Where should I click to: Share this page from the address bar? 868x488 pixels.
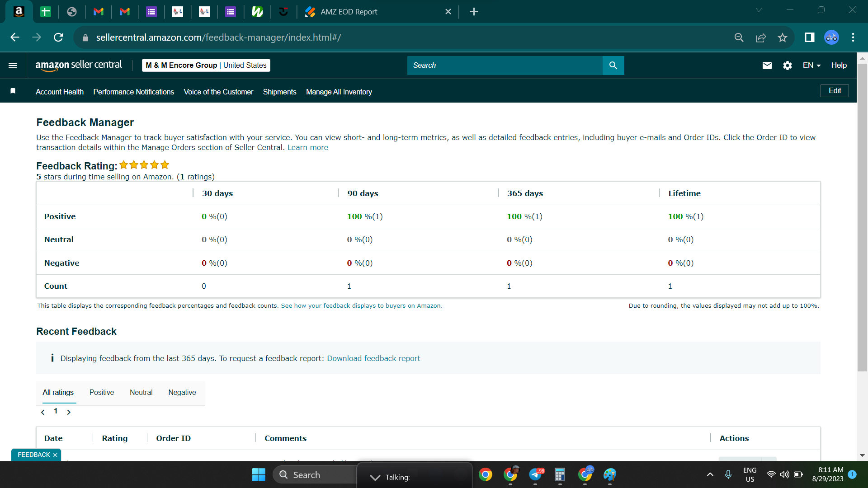[x=761, y=38]
